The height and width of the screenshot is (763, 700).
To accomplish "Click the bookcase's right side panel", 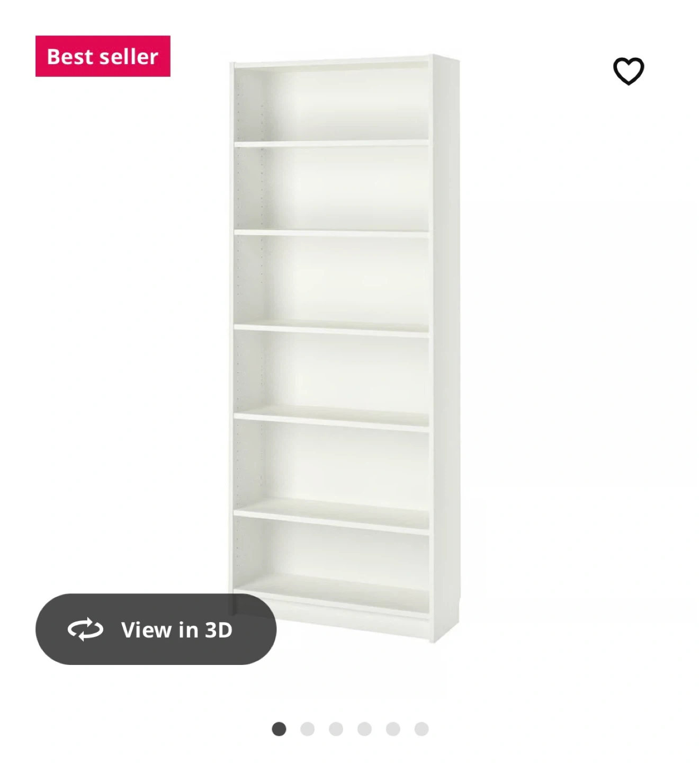I will tap(446, 348).
